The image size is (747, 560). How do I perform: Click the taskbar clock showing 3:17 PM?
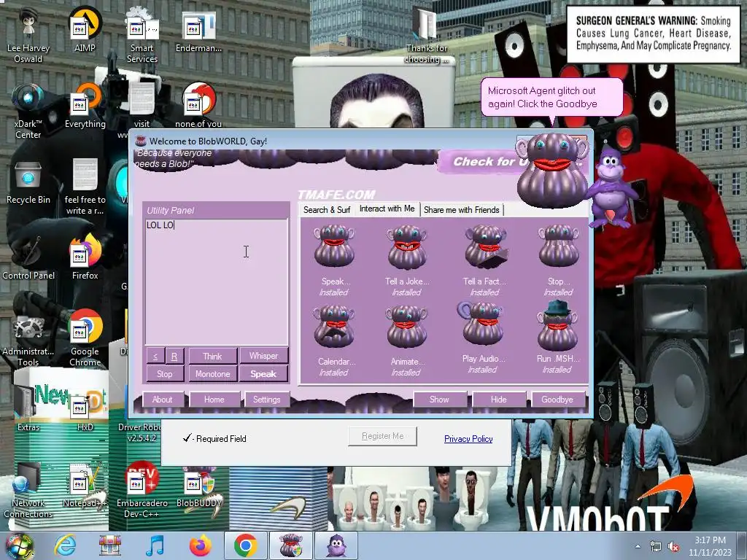click(x=710, y=546)
